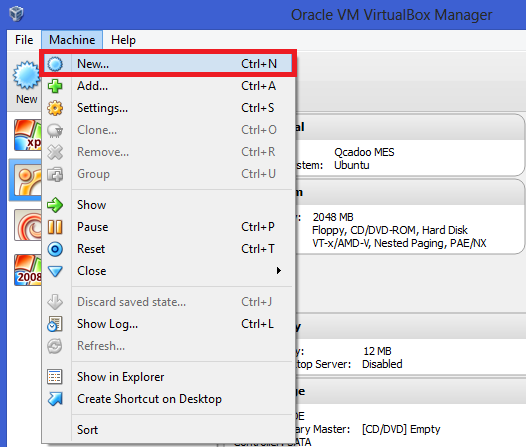Click the grey X icon beside Remove...

click(x=55, y=152)
